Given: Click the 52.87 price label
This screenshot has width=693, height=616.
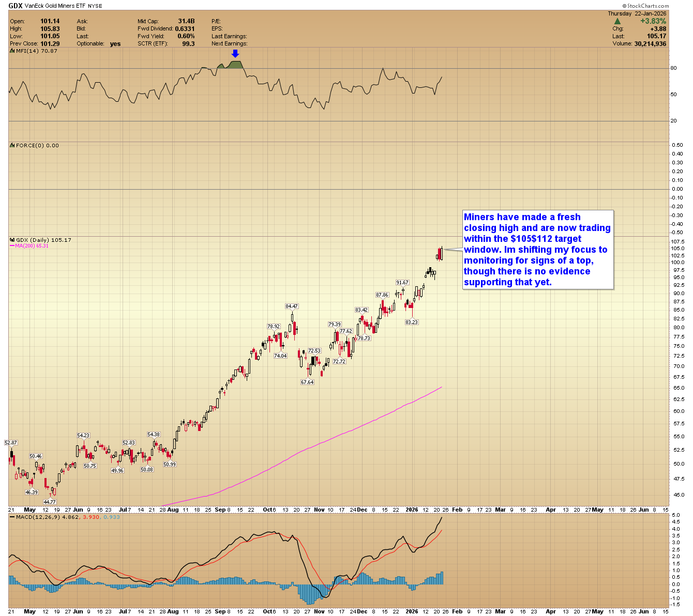Looking at the screenshot, I should click(11, 443).
